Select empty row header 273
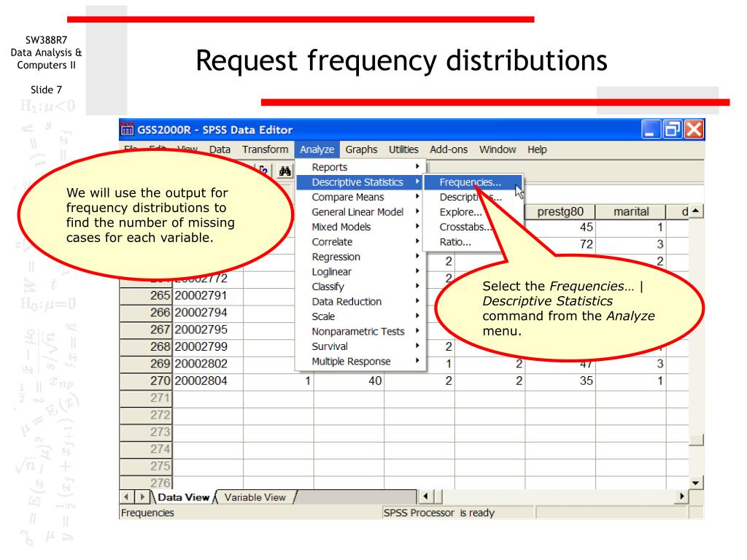Screen dimensions: 747x560 (146, 432)
